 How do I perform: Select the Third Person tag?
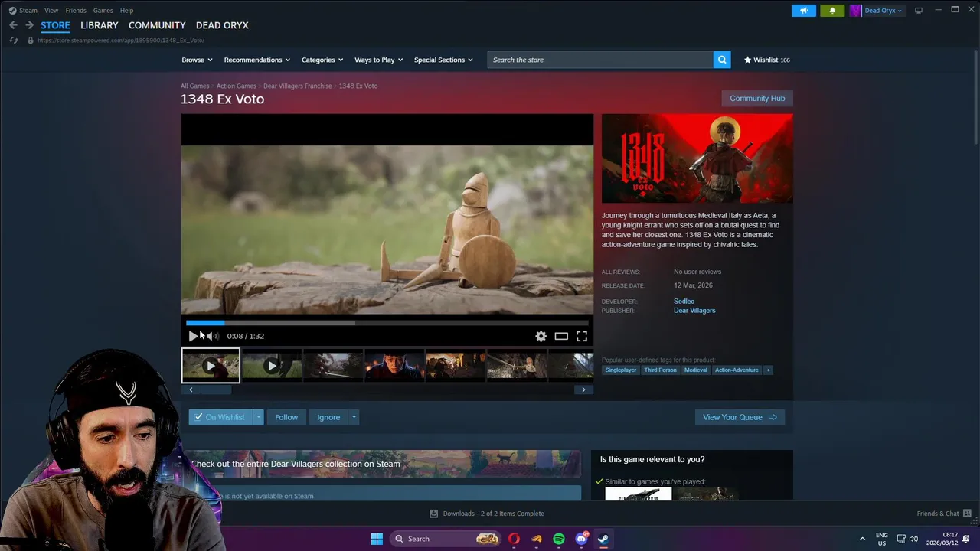[660, 370]
